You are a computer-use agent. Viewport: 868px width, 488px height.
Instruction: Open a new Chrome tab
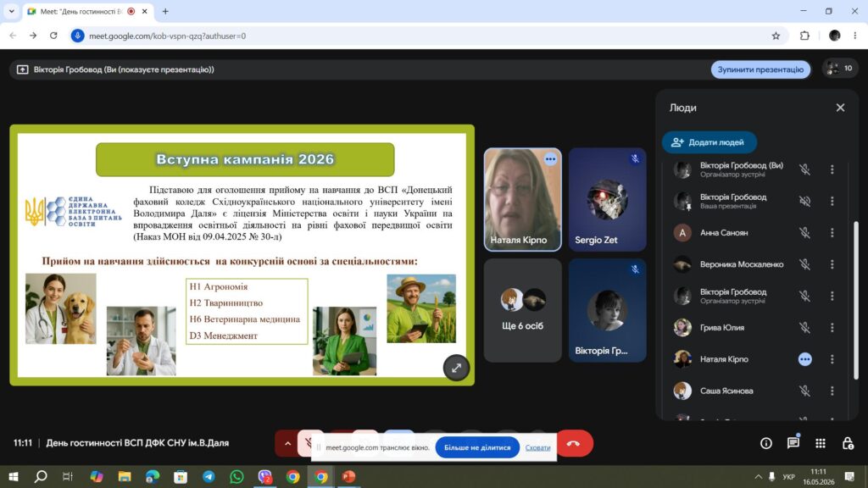coord(165,11)
